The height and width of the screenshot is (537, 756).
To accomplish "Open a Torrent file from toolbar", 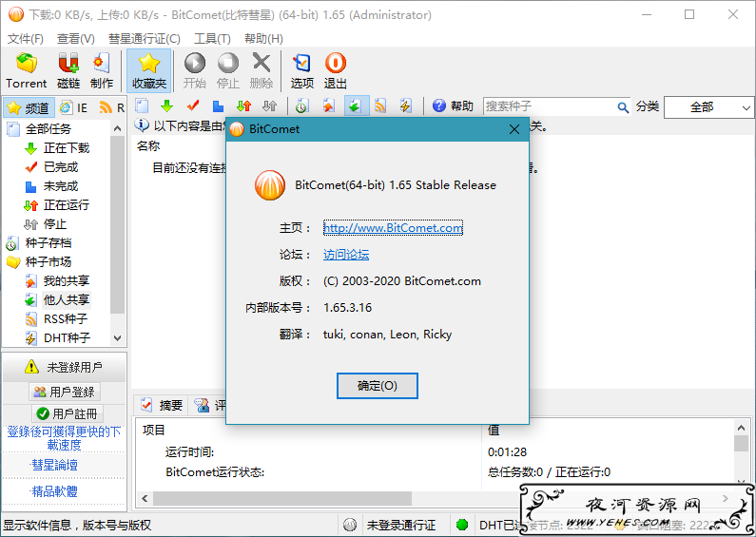I will coord(26,70).
